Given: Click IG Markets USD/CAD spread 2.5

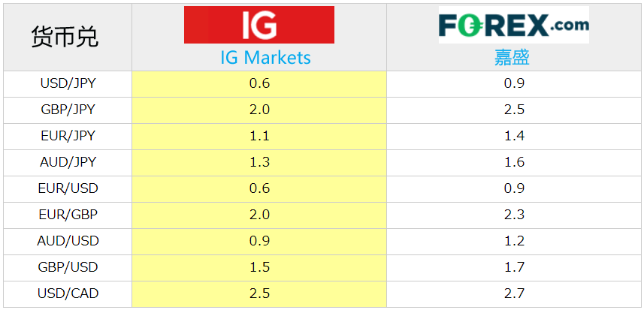Looking at the screenshot, I should point(259,293).
